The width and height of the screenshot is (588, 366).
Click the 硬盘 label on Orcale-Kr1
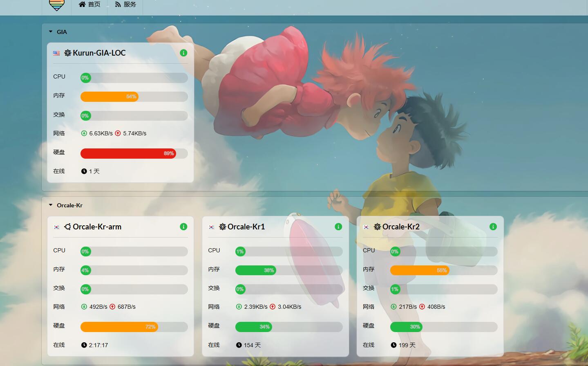[214, 326]
